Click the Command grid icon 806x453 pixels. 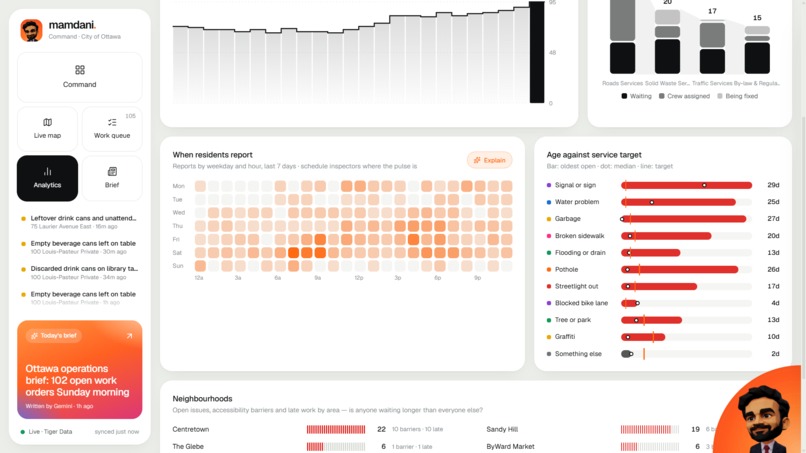tap(80, 70)
